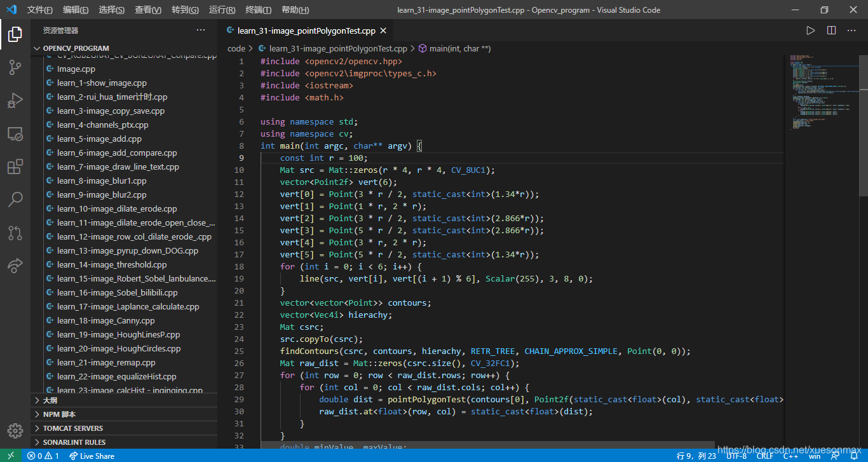Open the Live Share activity bar icon
The image size is (868, 462).
[x=15, y=266]
